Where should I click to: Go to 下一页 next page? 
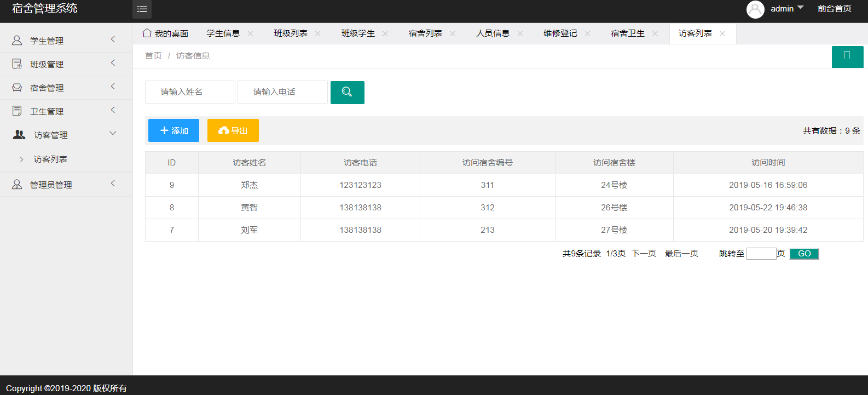coord(644,254)
